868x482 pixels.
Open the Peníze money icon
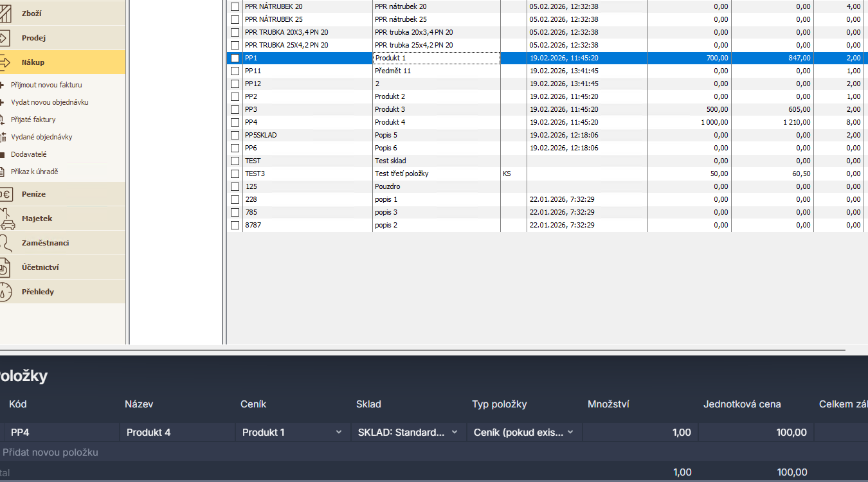(x=5, y=194)
